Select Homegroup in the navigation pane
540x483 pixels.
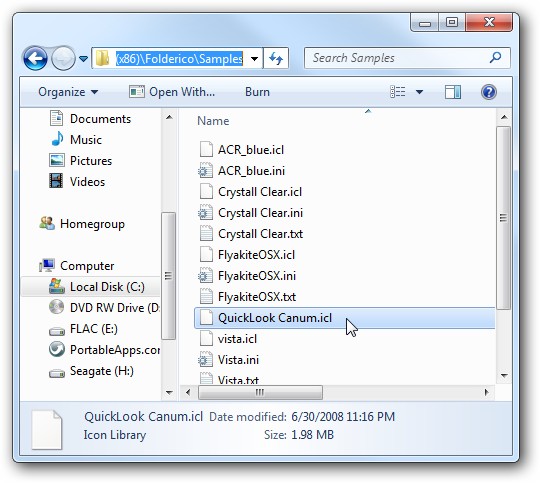(x=82, y=224)
